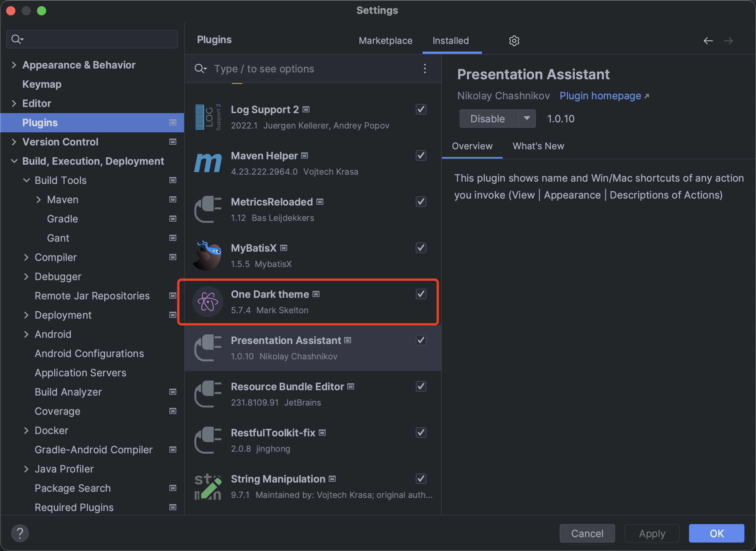Expand Appearance & Behavior section

click(x=14, y=65)
